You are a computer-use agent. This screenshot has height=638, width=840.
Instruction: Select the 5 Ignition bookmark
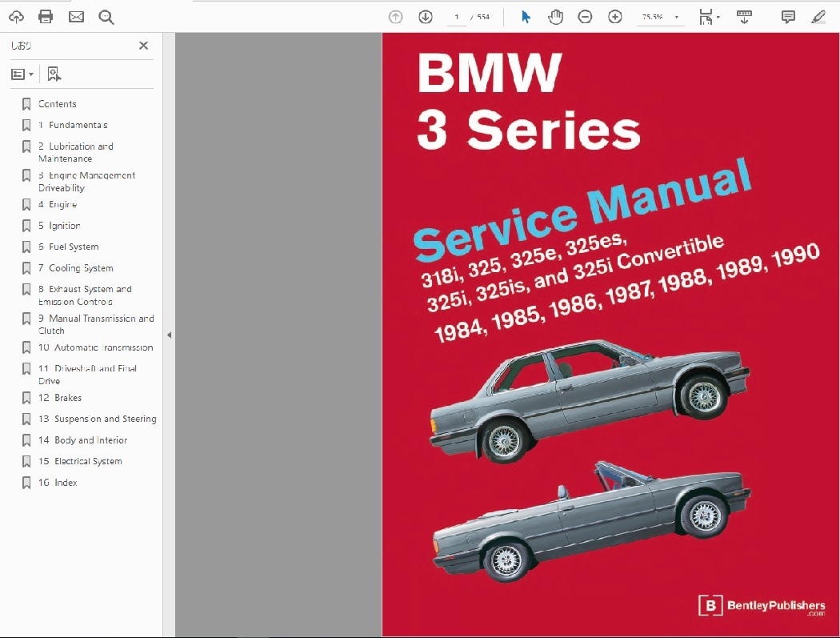[x=59, y=226]
